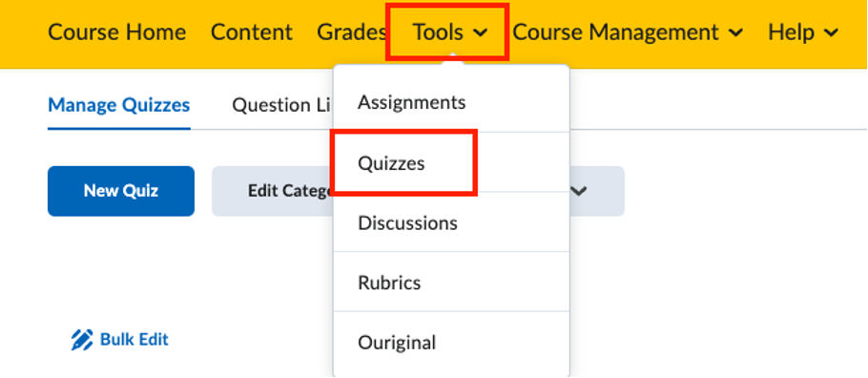
Task: Expand the Course Management chevron arrow
Action: [735, 33]
